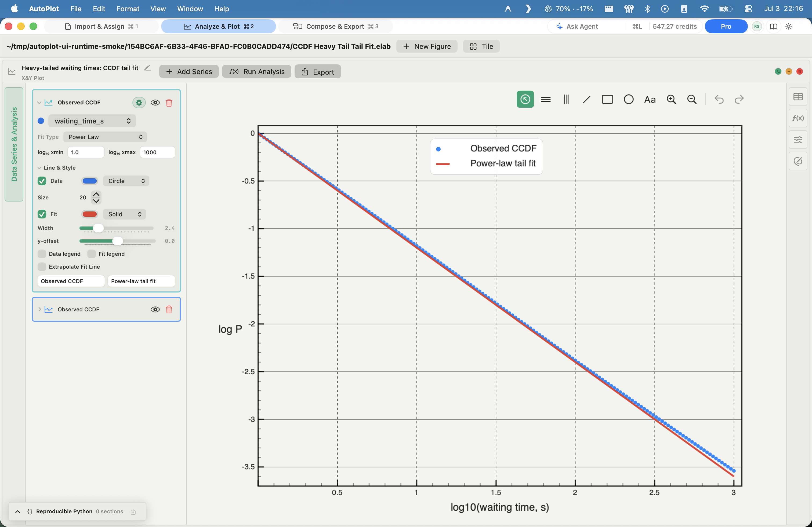Delete the expanded Observed CCDF series
This screenshot has height=527, width=812.
(169, 102)
